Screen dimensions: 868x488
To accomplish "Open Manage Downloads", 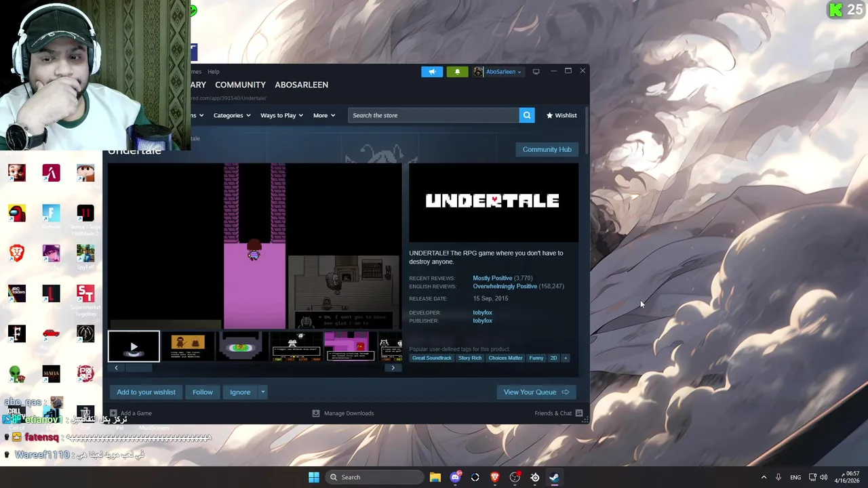I will coord(343,413).
